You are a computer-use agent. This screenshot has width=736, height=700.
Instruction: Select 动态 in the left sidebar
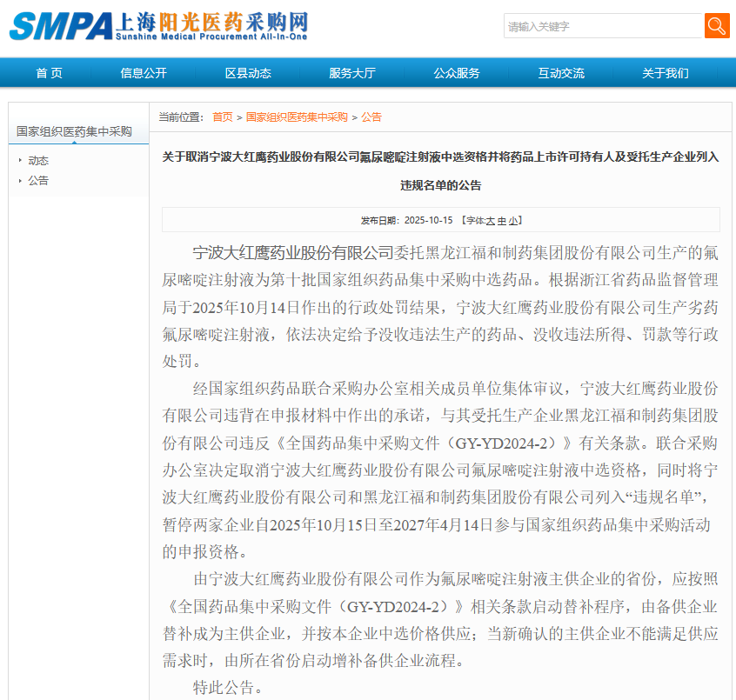tap(38, 161)
